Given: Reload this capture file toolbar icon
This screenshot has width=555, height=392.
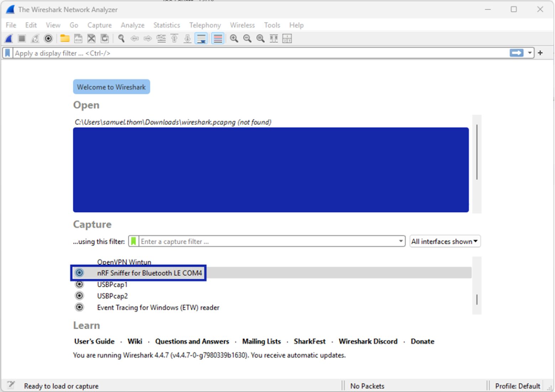Looking at the screenshot, I should (105, 38).
